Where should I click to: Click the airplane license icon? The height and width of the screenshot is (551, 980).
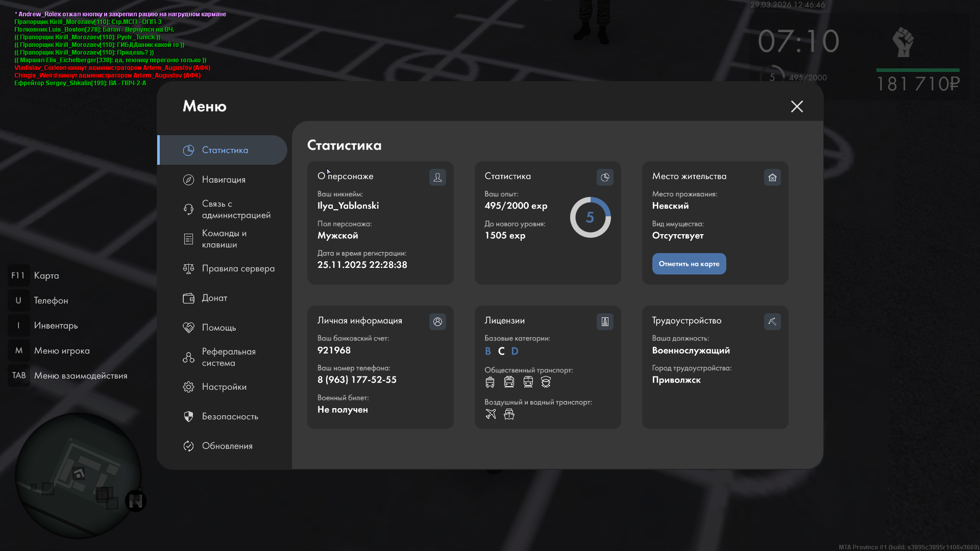pos(491,414)
